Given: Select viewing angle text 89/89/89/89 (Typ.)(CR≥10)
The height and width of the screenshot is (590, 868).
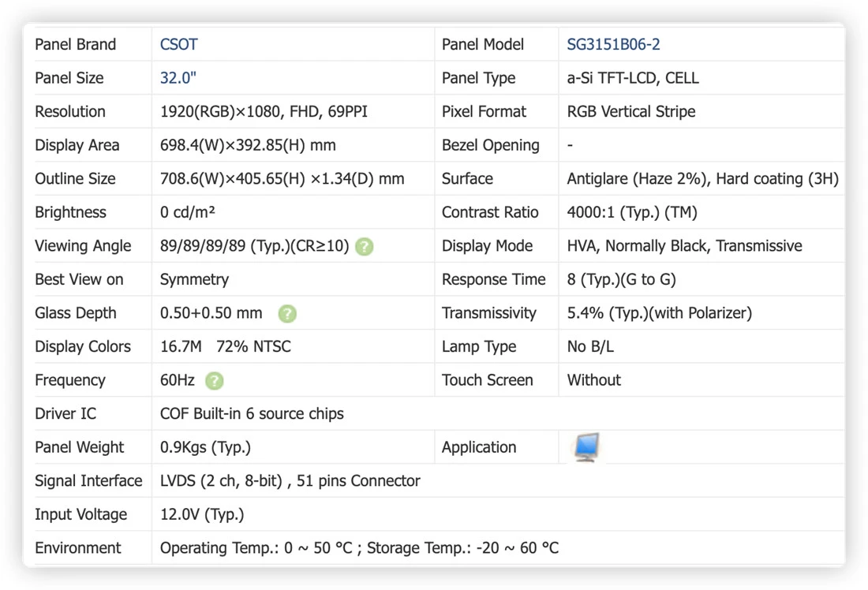Looking at the screenshot, I should click(x=255, y=246).
